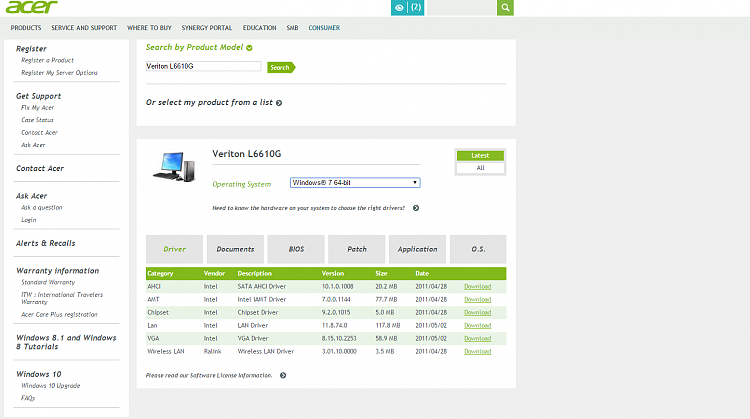This screenshot has width=750, height=419.
Task: Click the Ask Acer sidebar heading
Action: point(32,196)
